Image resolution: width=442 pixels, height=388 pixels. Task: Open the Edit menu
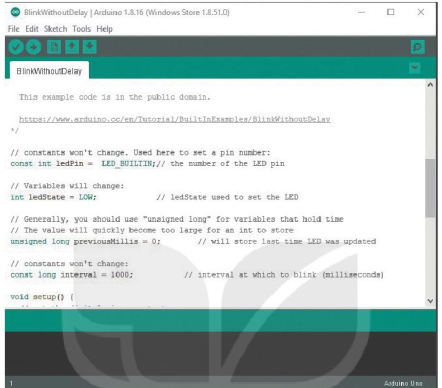(x=32, y=29)
